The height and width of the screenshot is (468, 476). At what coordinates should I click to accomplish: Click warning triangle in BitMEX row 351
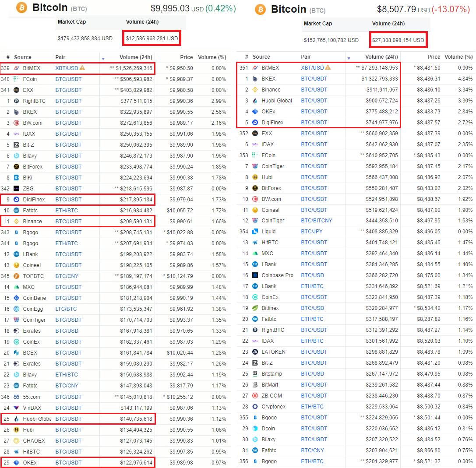click(x=328, y=67)
